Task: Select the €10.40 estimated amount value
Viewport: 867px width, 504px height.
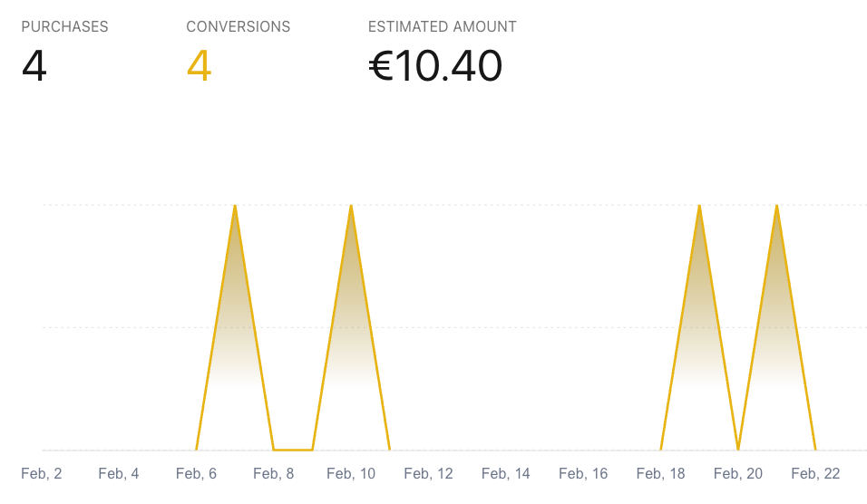Action: pyautogui.click(x=435, y=66)
